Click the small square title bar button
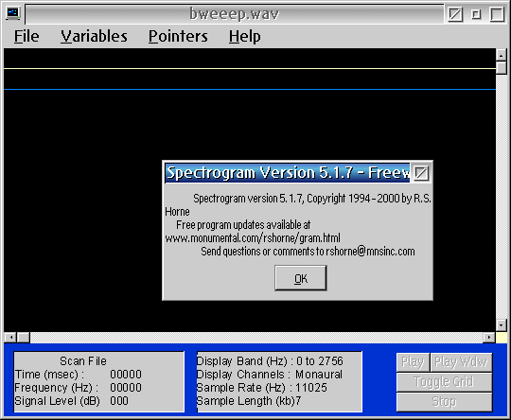The height and width of the screenshot is (420, 511). pyautogui.click(x=476, y=14)
